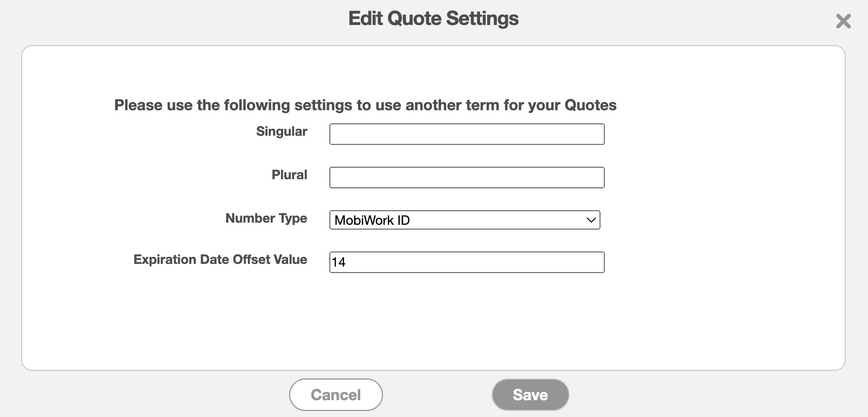Click the Edit Quote Settings title

(x=433, y=18)
